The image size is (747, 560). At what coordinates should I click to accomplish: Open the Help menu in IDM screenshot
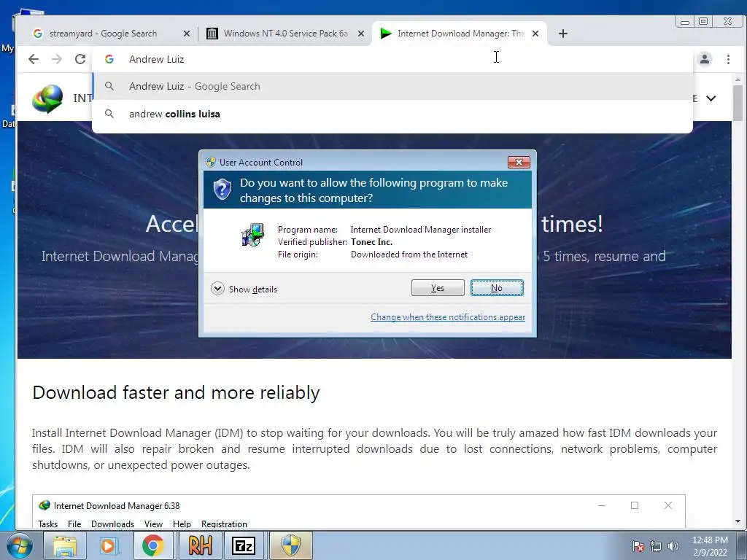click(182, 524)
